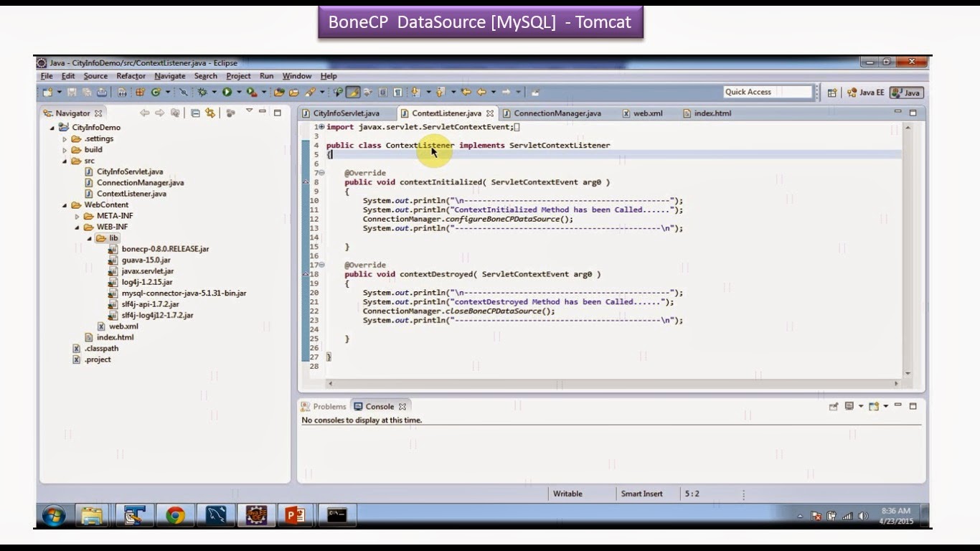Open Chrome from the Windows taskbar
The image size is (980, 551).
(175, 515)
